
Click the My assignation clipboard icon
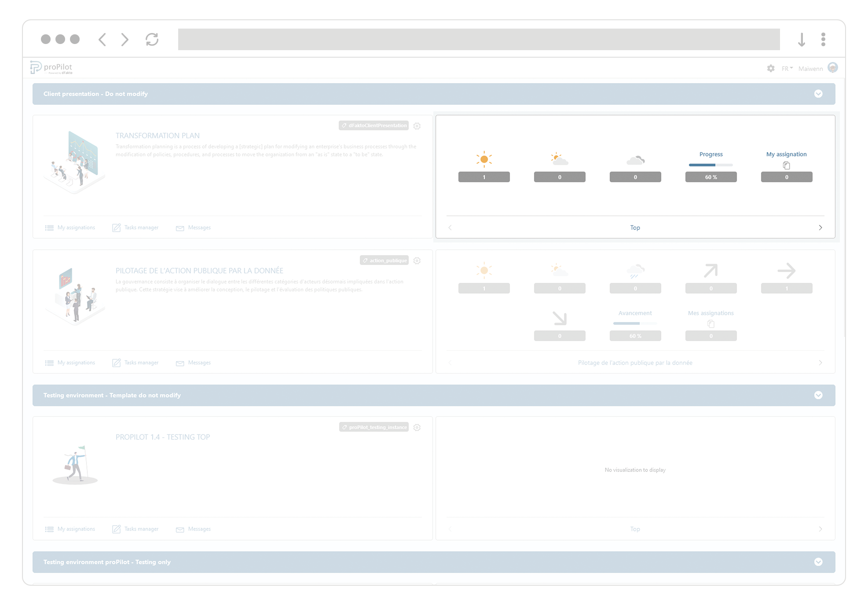pos(786,165)
